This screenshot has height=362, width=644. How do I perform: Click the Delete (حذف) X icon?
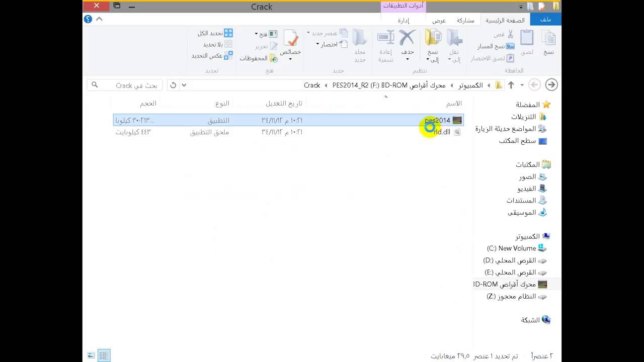tap(407, 38)
